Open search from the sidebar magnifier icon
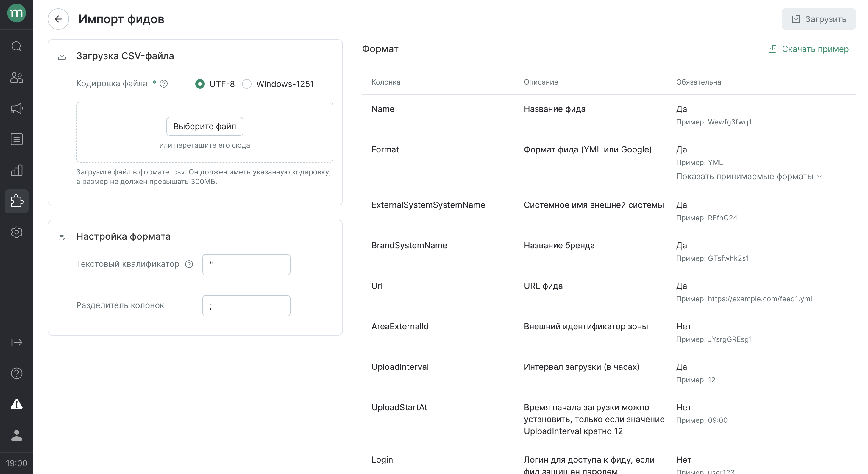The width and height of the screenshot is (868, 474). tap(16, 46)
